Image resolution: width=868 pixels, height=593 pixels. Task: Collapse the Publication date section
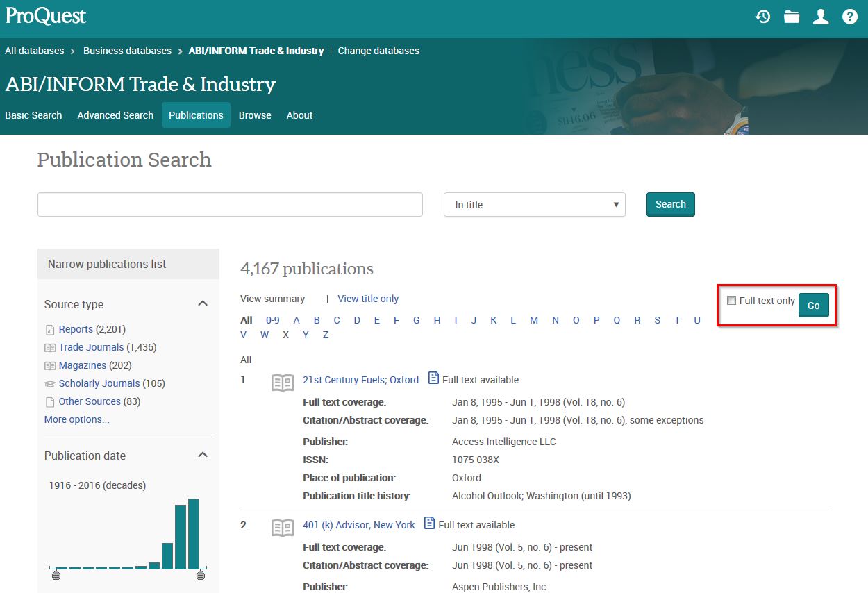pyautogui.click(x=203, y=455)
